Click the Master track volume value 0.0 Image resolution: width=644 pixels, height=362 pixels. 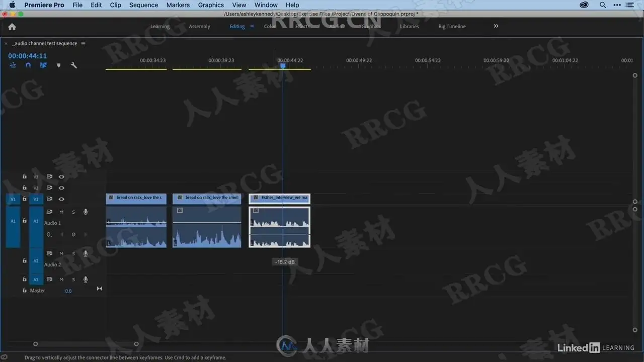(x=68, y=291)
